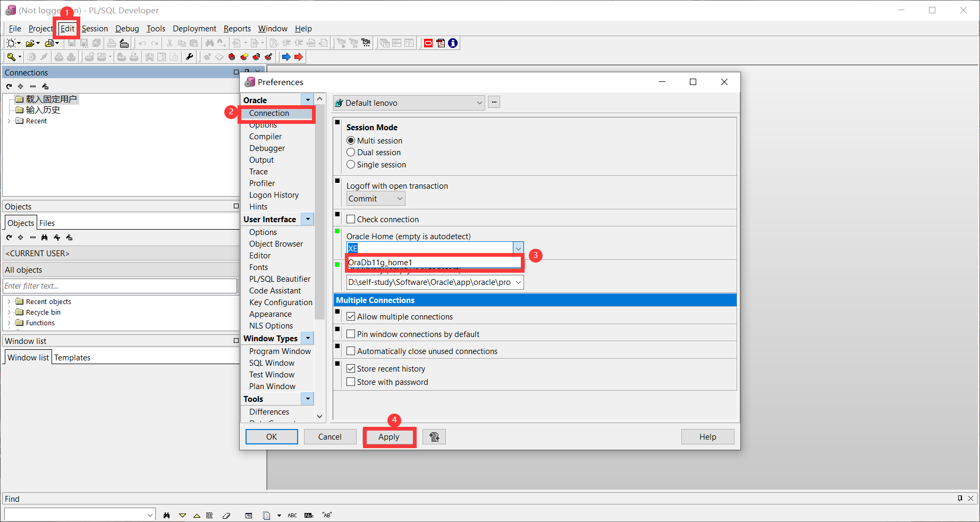This screenshot has height=522, width=980.
Task: Click the Log on key icon
Action: click(x=11, y=57)
